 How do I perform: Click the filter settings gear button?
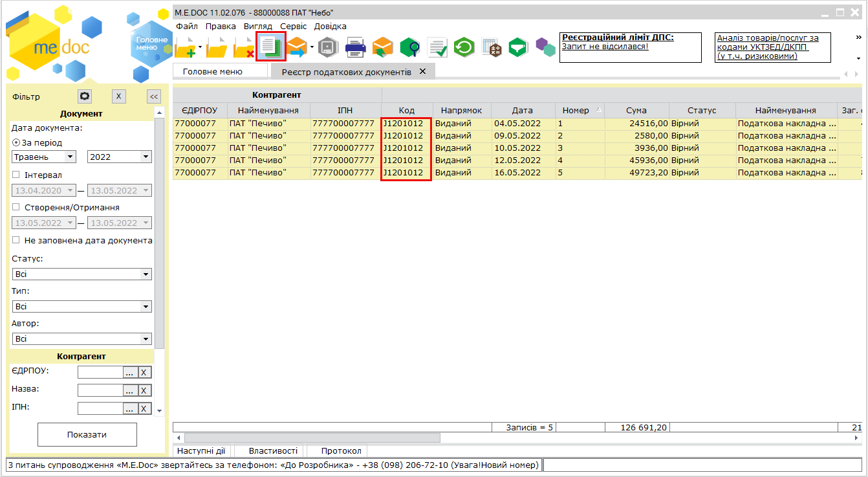(x=85, y=96)
